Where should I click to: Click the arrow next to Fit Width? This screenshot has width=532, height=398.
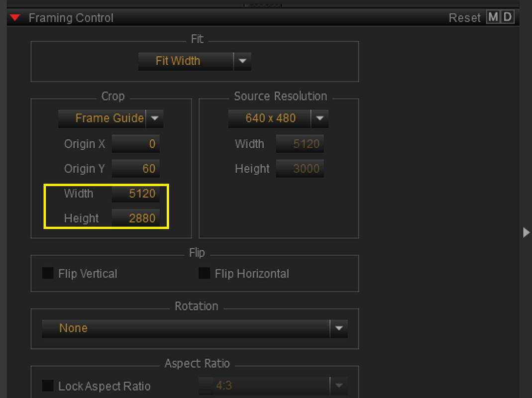[x=242, y=61]
